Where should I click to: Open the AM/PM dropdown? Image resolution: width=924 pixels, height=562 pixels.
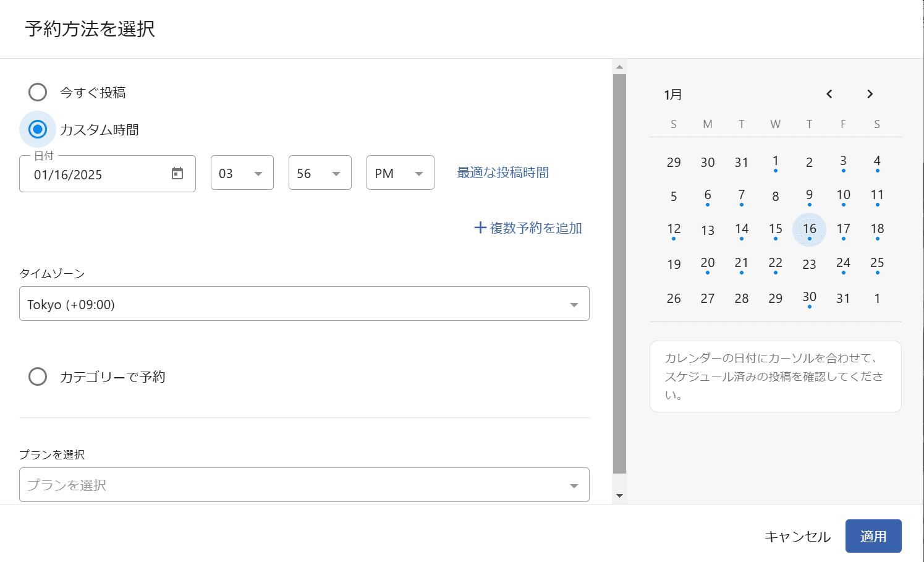click(401, 172)
